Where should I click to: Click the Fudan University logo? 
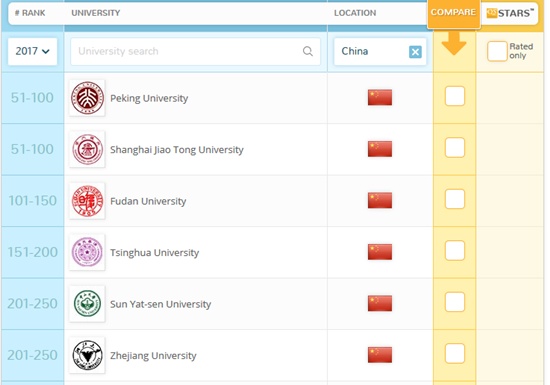[x=87, y=201]
